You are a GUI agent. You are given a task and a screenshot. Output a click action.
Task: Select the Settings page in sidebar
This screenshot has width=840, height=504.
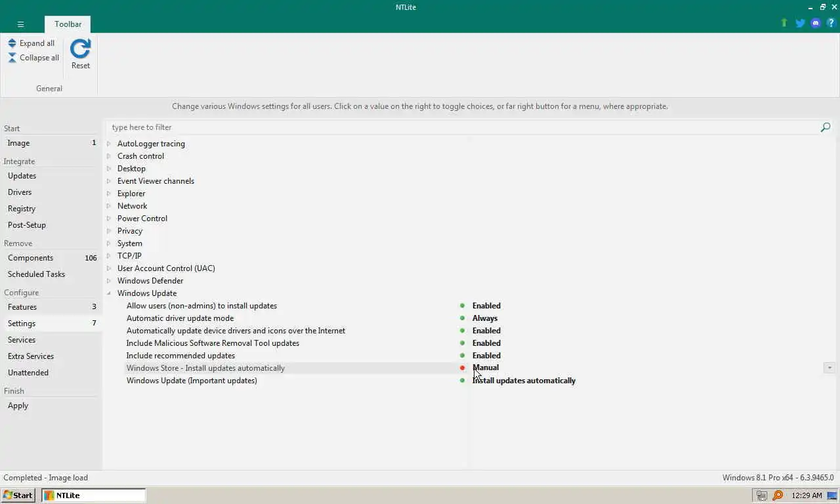51,324
